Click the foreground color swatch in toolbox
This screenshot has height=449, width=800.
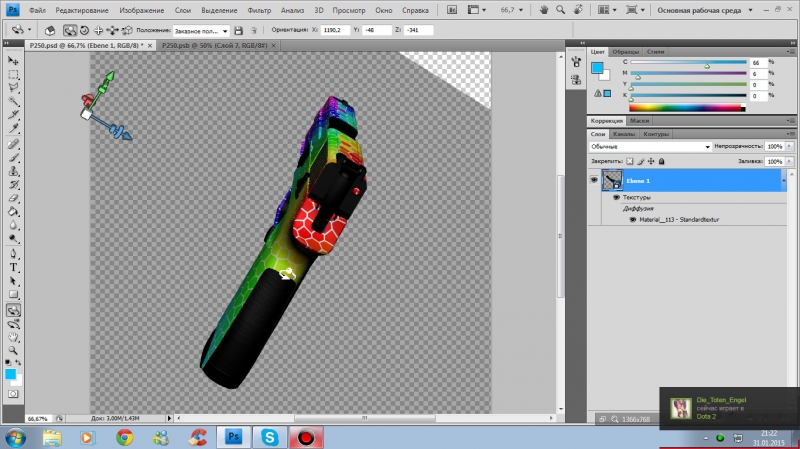(10, 373)
